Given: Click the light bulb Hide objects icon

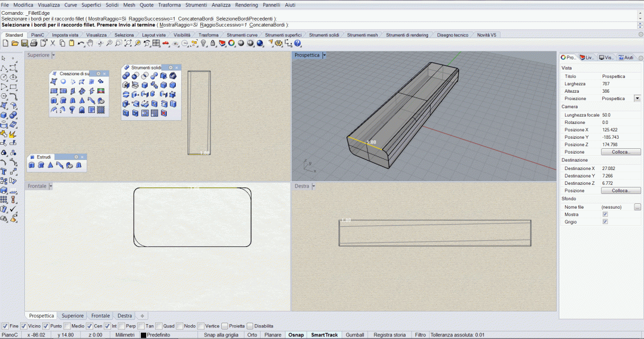Looking at the screenshot, I should point(203,43).
